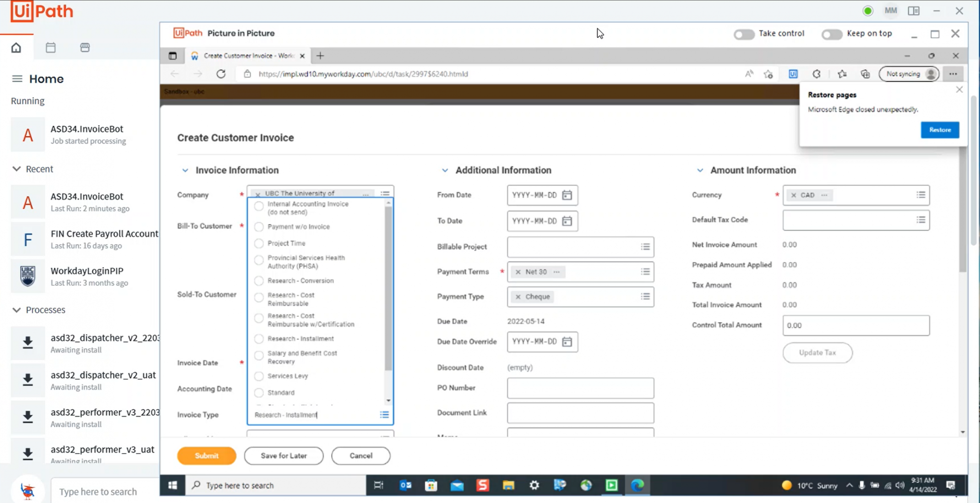This screenshot has width=980, height=503.
Task: Click the browser refresh icon
Action: tap(221, 74)
